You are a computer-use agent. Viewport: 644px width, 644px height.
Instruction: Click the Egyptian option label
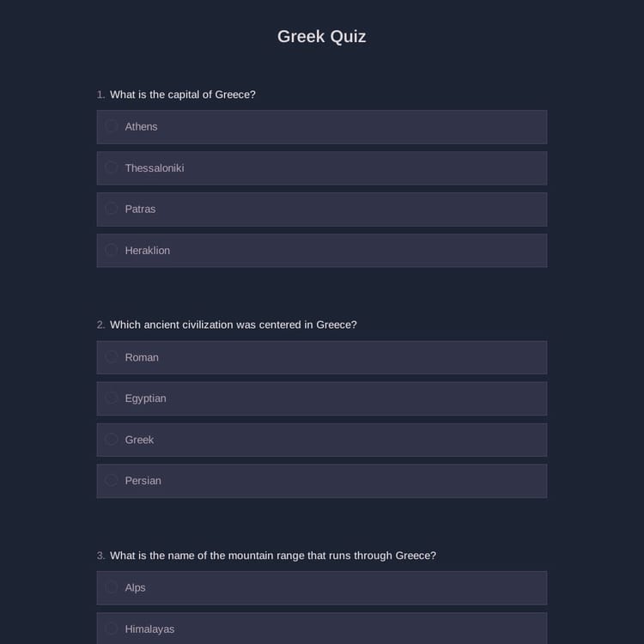pos(145,398)
